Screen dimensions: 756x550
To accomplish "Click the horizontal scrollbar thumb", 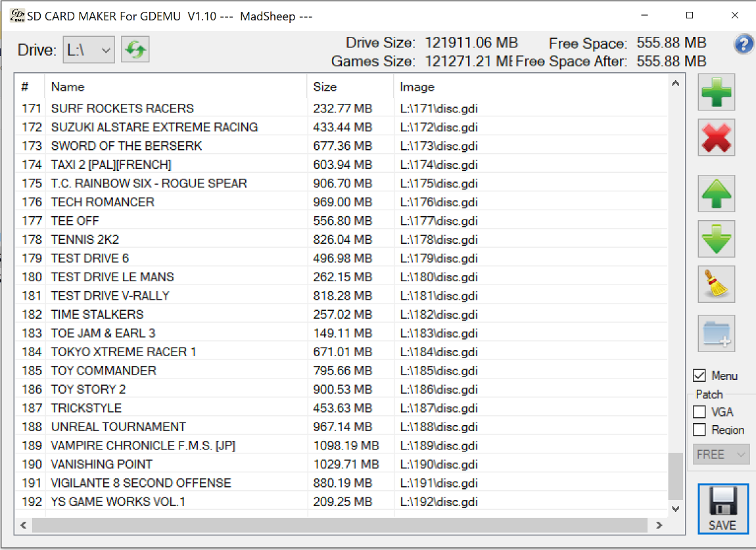I will 339,525.
